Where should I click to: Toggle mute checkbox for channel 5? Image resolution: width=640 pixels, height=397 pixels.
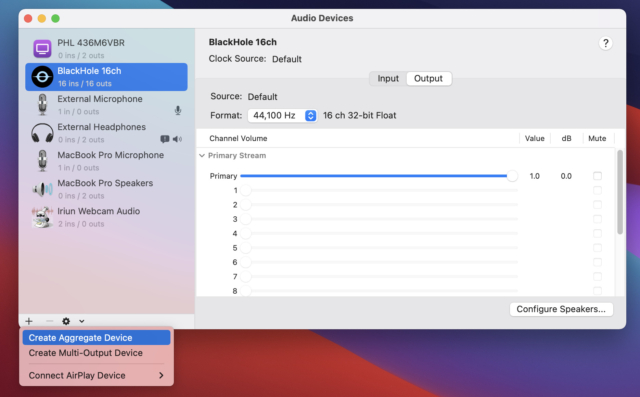coord(597,248)
